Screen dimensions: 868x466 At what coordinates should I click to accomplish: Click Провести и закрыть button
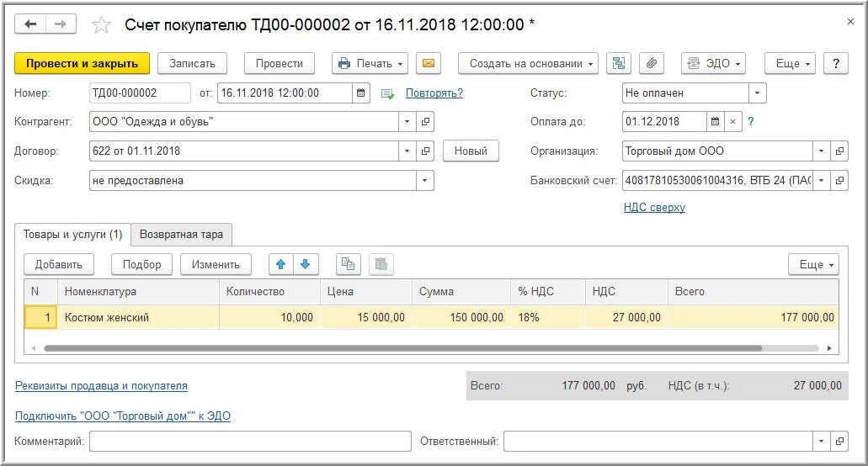(82, 64)
